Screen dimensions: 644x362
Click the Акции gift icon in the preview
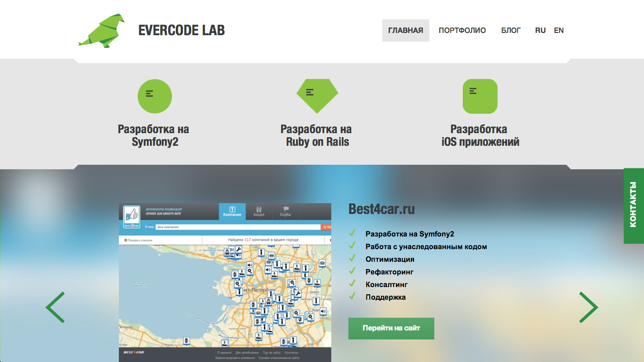pyautogui.click(x=259, y=210)
